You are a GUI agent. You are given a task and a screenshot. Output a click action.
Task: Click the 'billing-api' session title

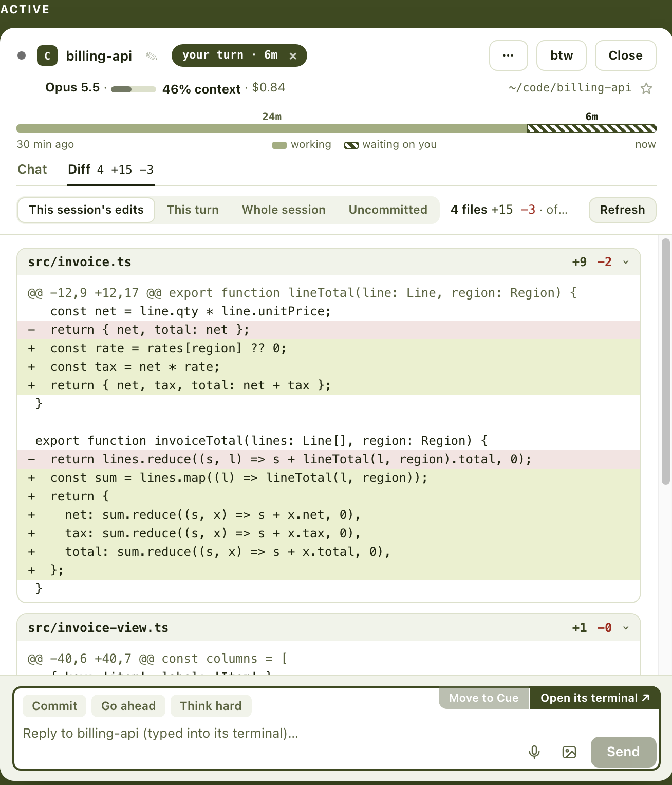[x=99, y=56]
